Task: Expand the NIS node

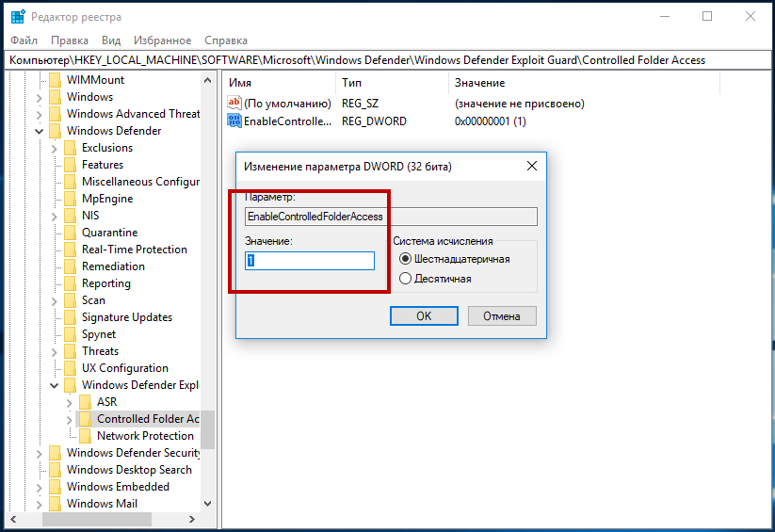Action: click(x=55, y=216)
